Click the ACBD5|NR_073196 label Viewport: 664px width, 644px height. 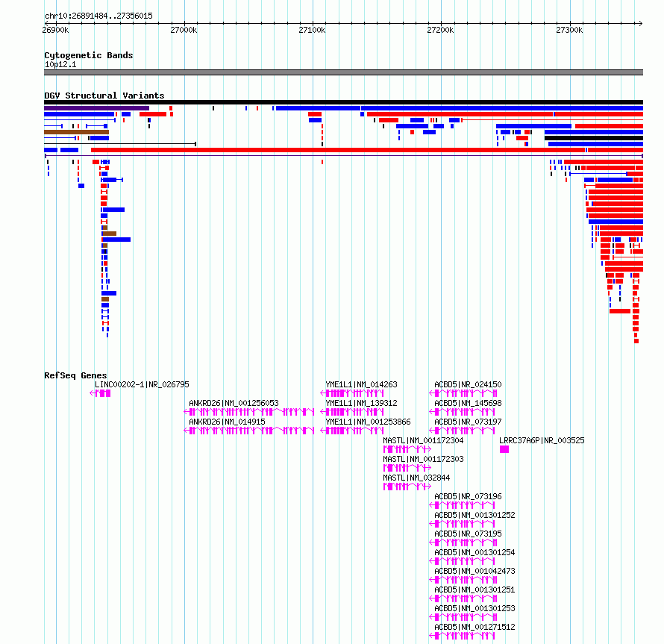[x=468, y=496]
